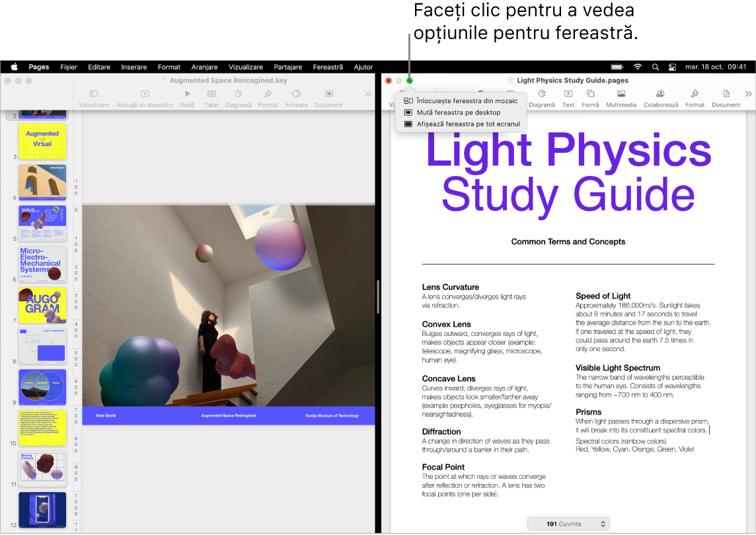The height and width of the screenshot is (535, 756).
Task: Expand hidden toolbar items with the chevron
Action: 747,94
